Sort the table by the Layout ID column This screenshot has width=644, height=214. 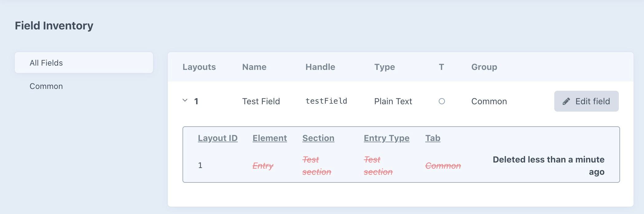tap(218, 138)
